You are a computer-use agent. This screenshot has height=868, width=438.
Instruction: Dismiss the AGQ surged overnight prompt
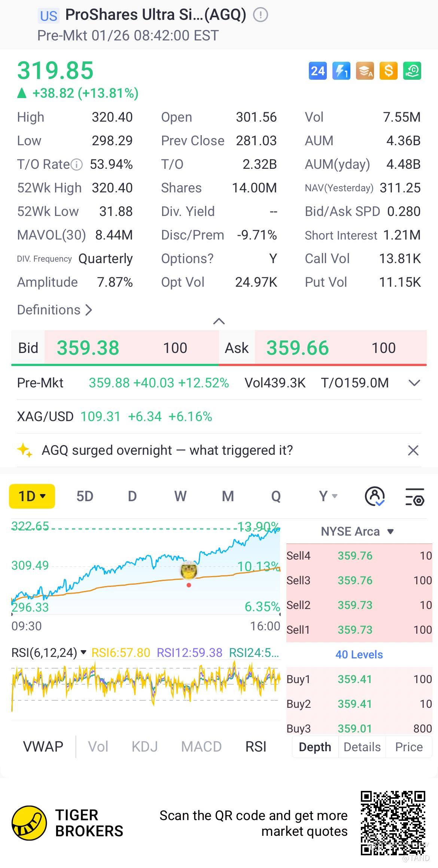(413, 450)
